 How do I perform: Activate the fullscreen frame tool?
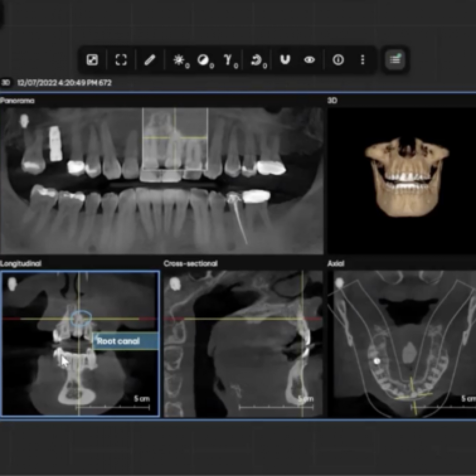pyautogui.click(x=121, y=60)
